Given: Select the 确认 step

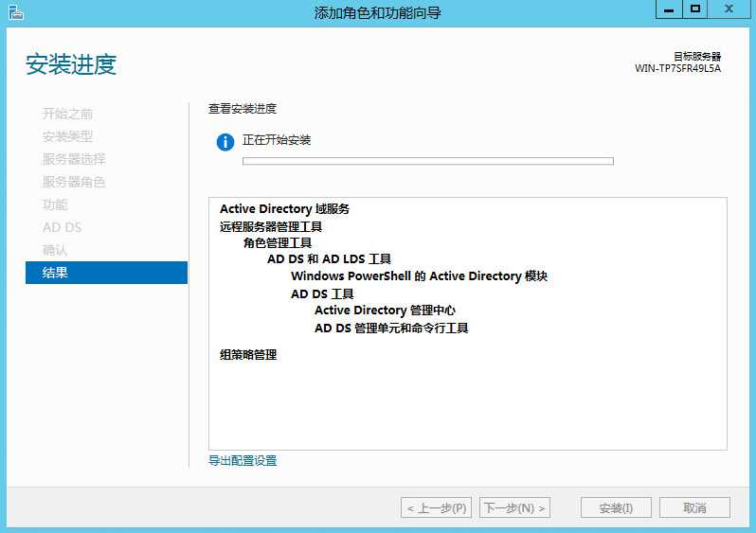Looking at the screenshot, I should tap(55, 250).
